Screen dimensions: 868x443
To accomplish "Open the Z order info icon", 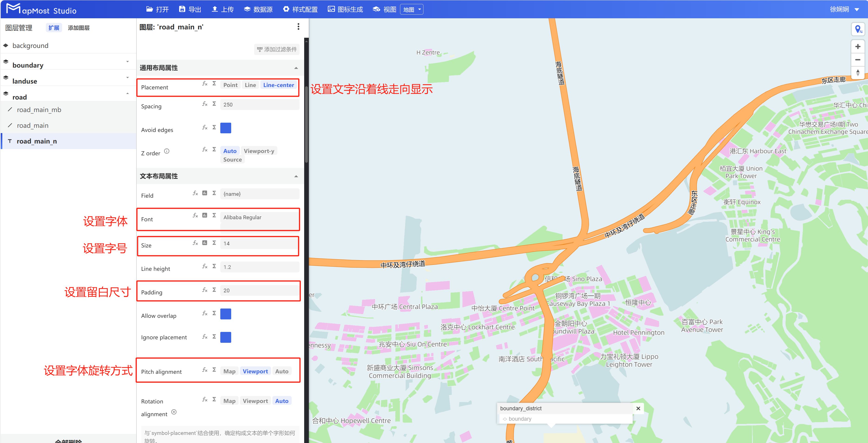I will (167, 151).
